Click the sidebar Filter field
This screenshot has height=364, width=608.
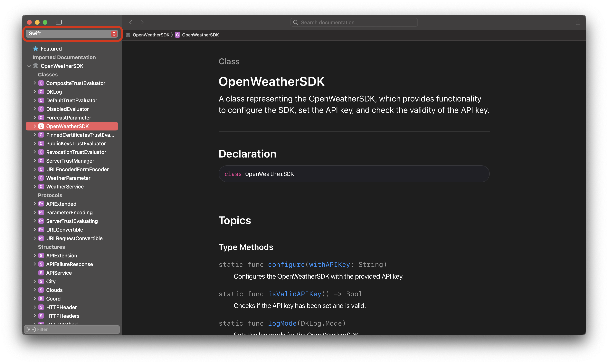(x=72, y=329)
